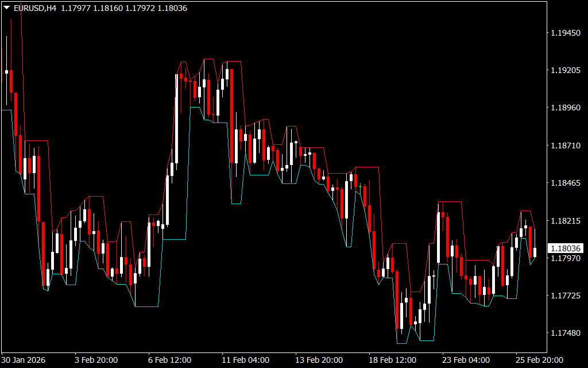This screenshot has width=588, height=368.
Task: Click the 1.17725 price scale label
Action: tap(565, 296)
